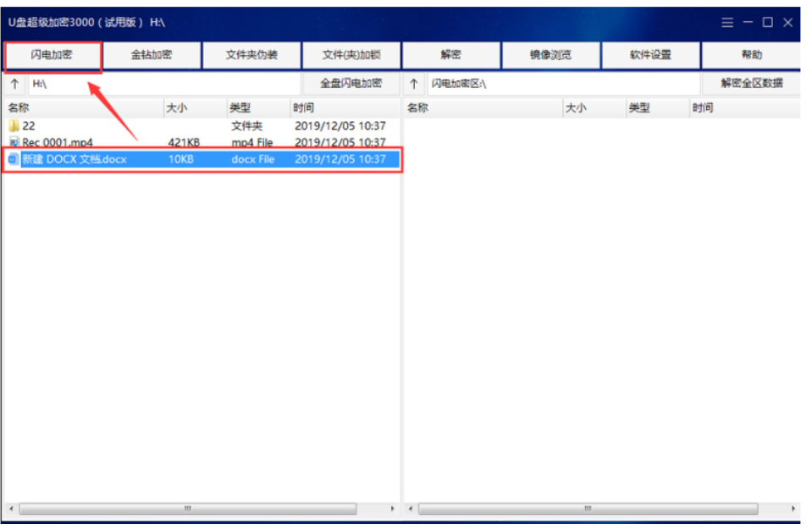Open 镜像浏览 view
The height and width of the screenshot is (530, 812).
pyautogui.click(x=550, y=56)
